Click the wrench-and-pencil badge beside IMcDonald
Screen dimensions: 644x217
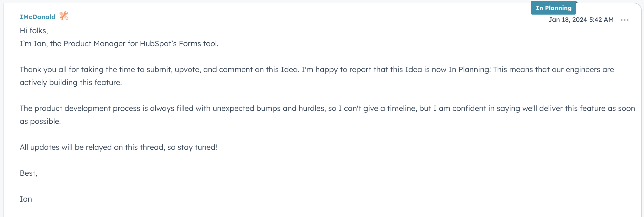(x=64, y=16)
